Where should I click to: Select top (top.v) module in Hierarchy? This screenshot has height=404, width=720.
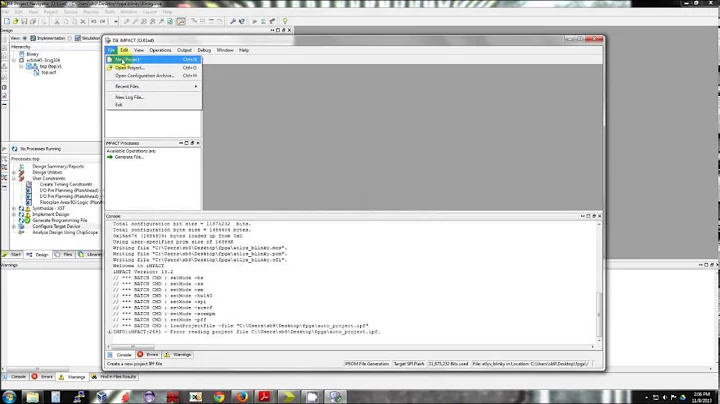51,66
